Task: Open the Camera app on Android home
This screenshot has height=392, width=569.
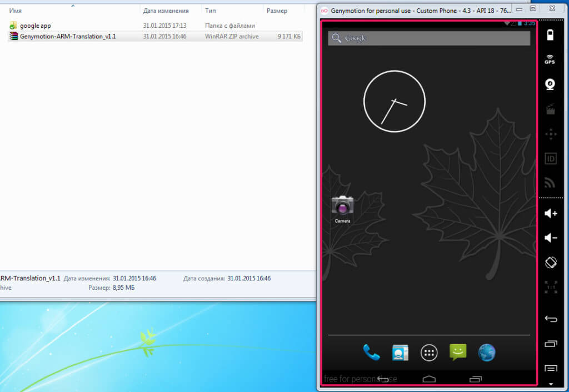Action: (x=342, y=209)
